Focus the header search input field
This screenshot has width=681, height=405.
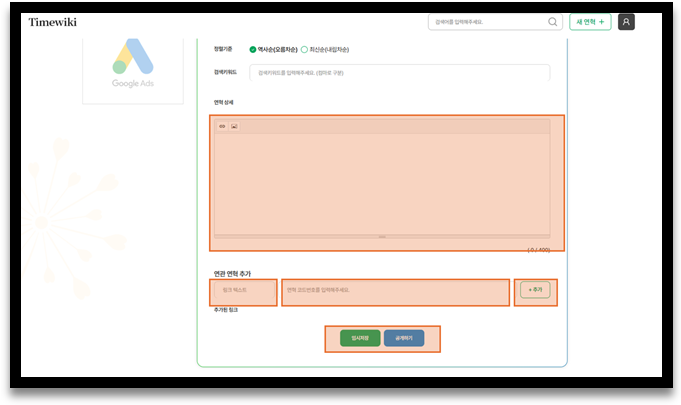coord(485,22)
